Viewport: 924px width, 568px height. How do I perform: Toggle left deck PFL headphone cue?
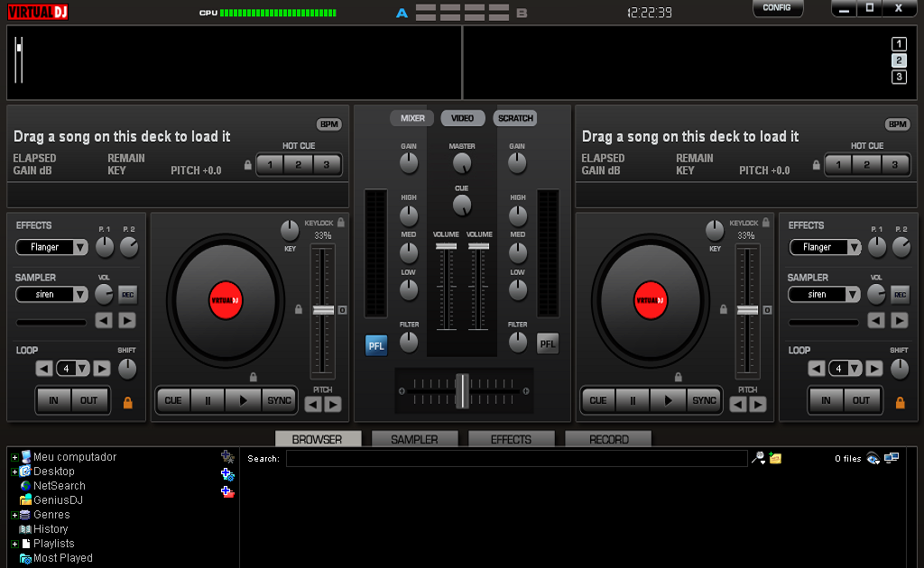click(376, 345)
